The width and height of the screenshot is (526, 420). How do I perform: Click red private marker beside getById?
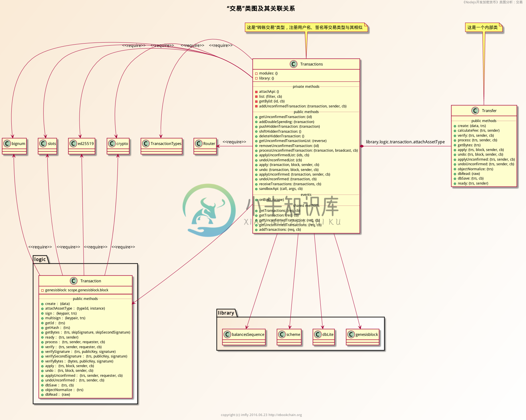[x=257, y=101]
